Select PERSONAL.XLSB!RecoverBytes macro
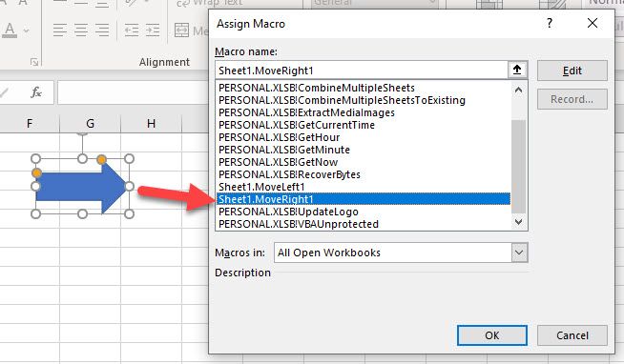Viewport: 624px width, 364px height. tap(289, 174)
